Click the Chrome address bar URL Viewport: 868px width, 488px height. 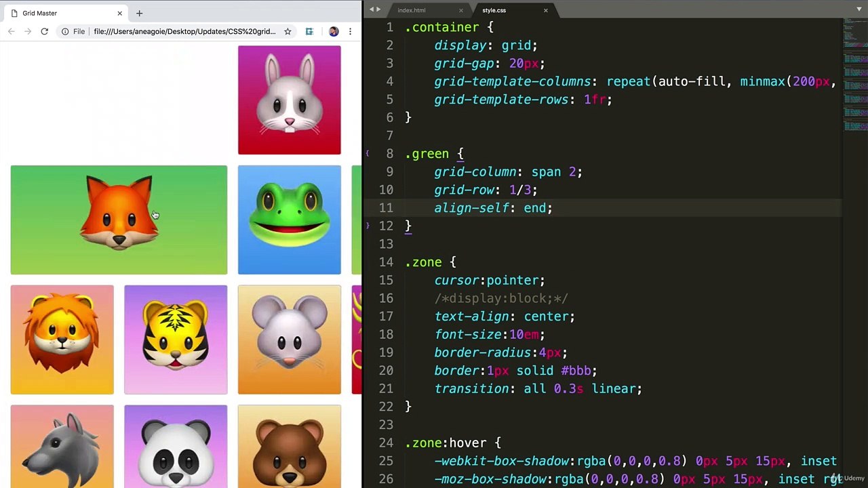[184, 31]
